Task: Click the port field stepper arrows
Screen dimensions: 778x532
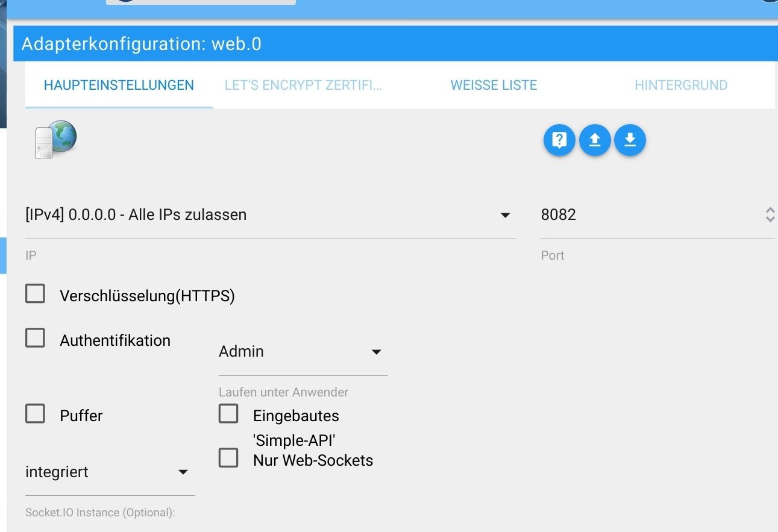Action: (x=770, y=215)
